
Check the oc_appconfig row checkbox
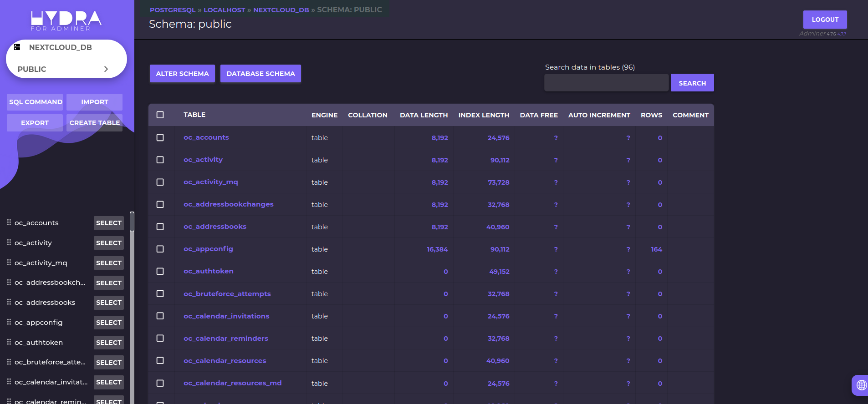pos(160,249)
